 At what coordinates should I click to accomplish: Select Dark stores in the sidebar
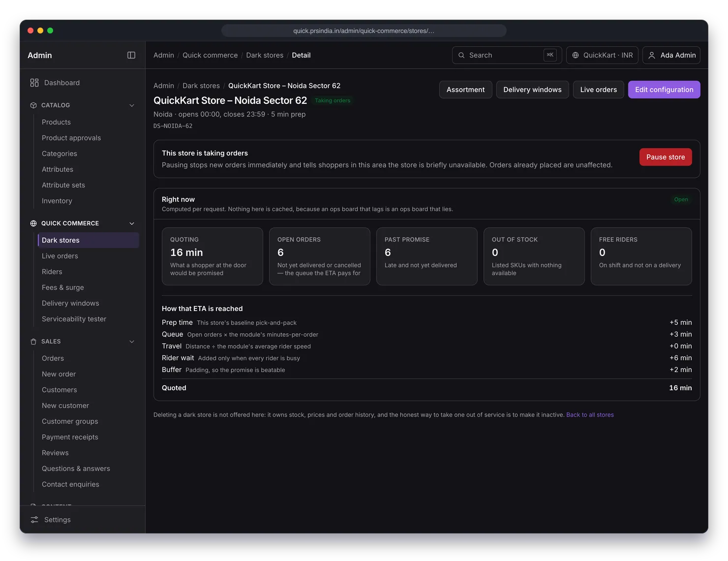(x=89, y=240)
